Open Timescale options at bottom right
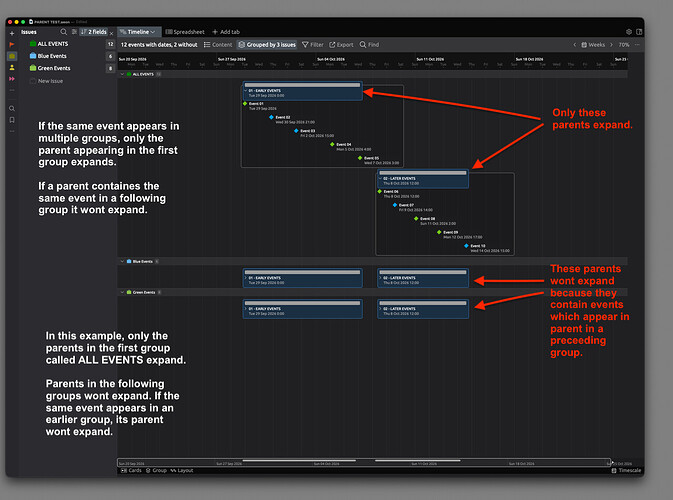Screen dimensions: 673x500 [x=626, y=471]
